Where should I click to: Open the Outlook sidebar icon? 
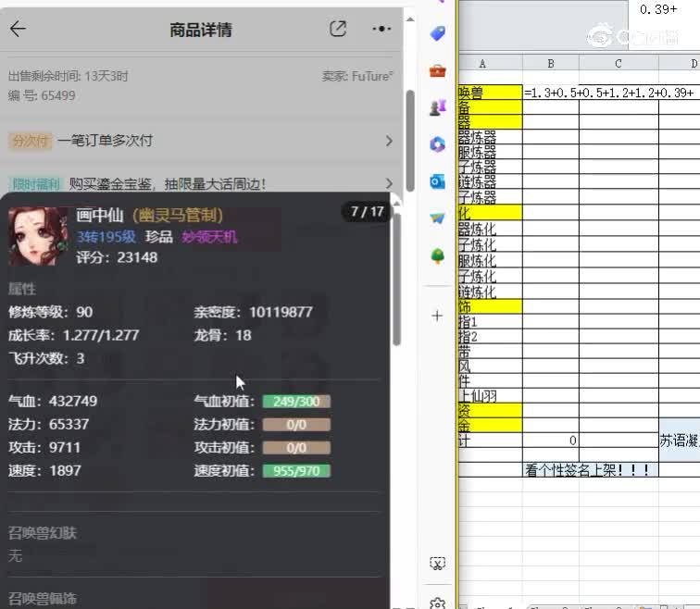437,181
